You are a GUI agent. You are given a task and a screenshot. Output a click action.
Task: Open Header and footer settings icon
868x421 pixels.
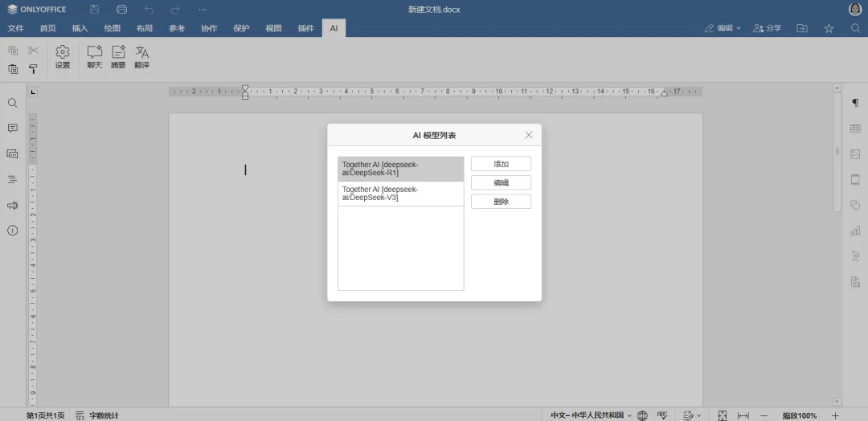click(x=855, y=179)
